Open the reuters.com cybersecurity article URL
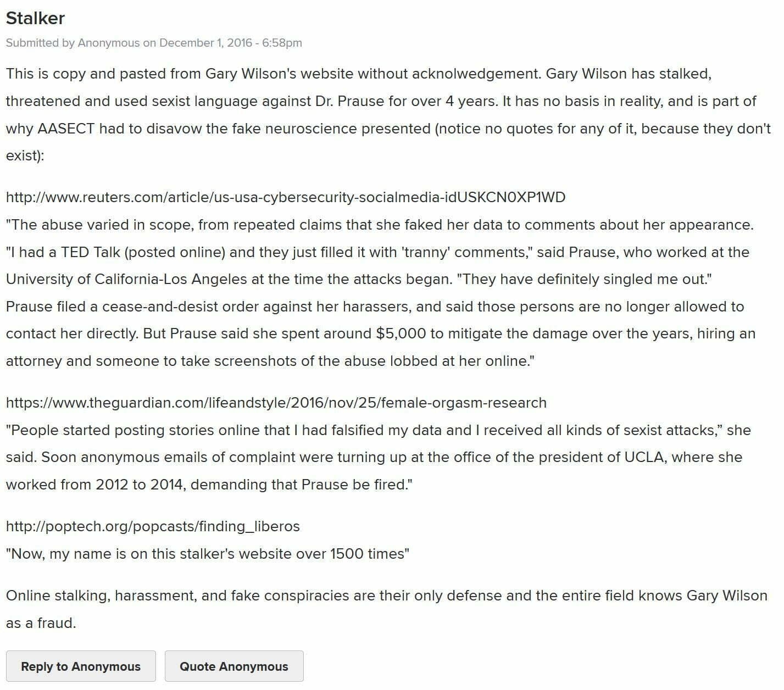The width and height of the screenshot is (784, 690). pos(285,197)
